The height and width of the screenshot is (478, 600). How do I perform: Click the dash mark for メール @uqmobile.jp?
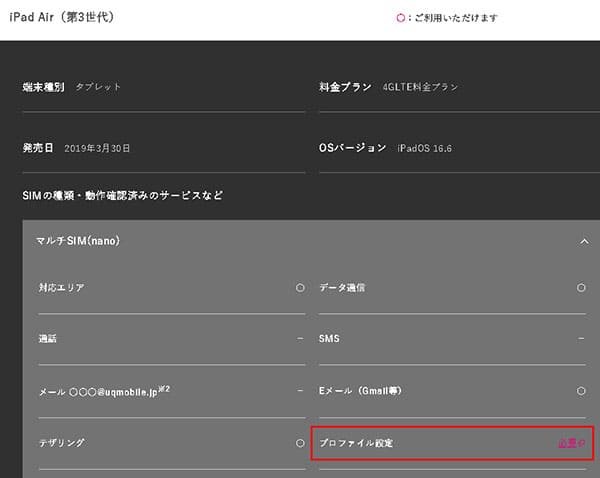pos(300,390)
